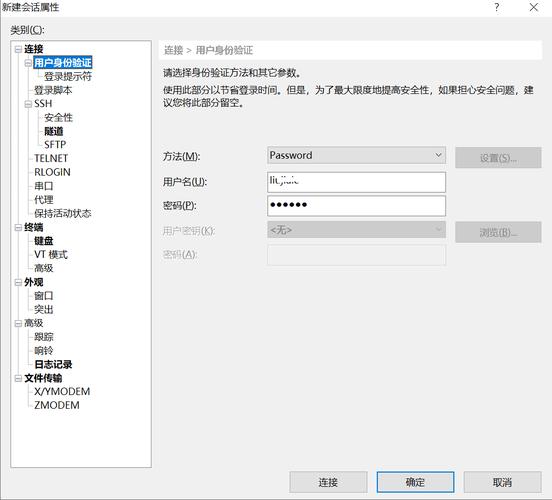
Task: Open 隧道 settings under SSH
Action: click(x=54, y=131)
